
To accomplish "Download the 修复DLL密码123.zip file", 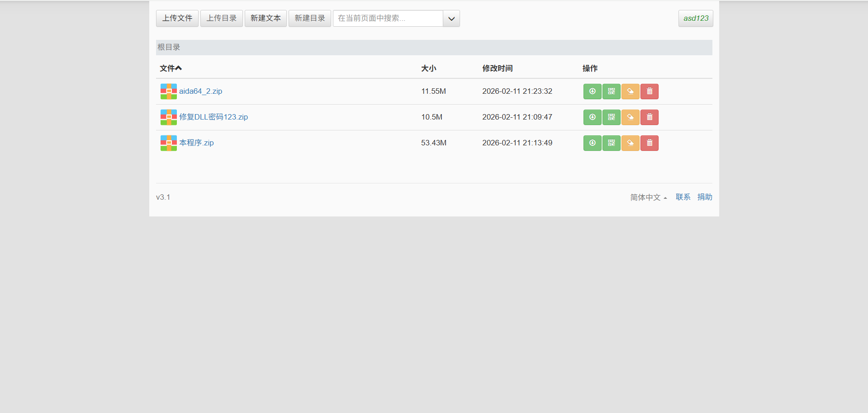I will pyautogui.click(x=592, y=117).
